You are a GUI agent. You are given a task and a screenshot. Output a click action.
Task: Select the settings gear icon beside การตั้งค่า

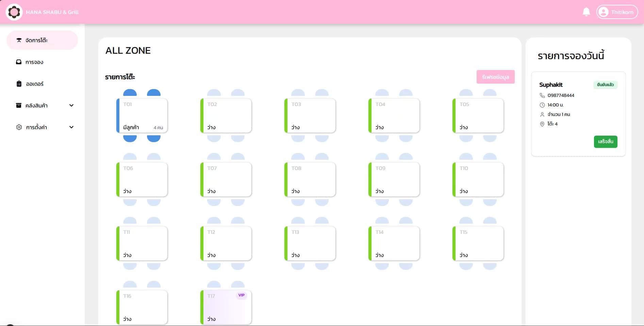coord(19,127)
